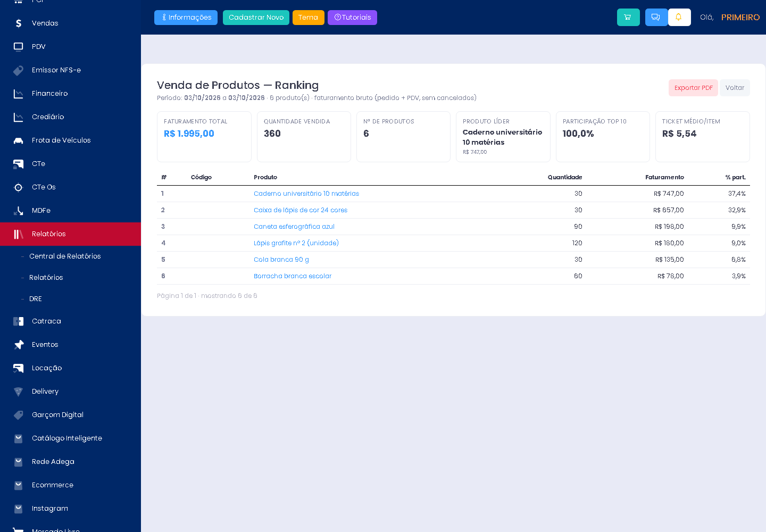Image resolution: width=766 pixels, height=532 pixels.
Task: Expand the Crediário sidebar menu
Action: click(70, 117)
